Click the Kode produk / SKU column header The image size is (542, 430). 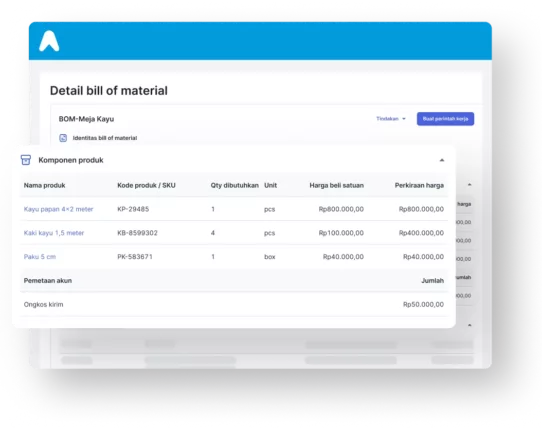coord(146,185)
